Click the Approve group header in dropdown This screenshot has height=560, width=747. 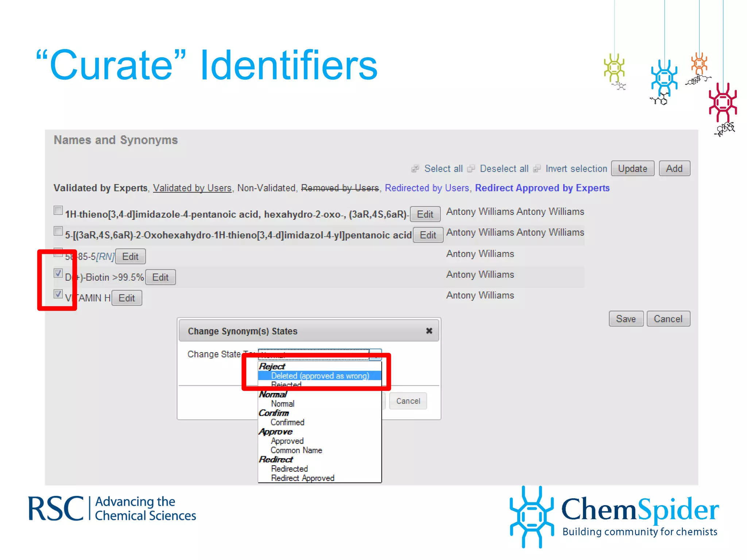pyautogui.click(x=276, y=432)
